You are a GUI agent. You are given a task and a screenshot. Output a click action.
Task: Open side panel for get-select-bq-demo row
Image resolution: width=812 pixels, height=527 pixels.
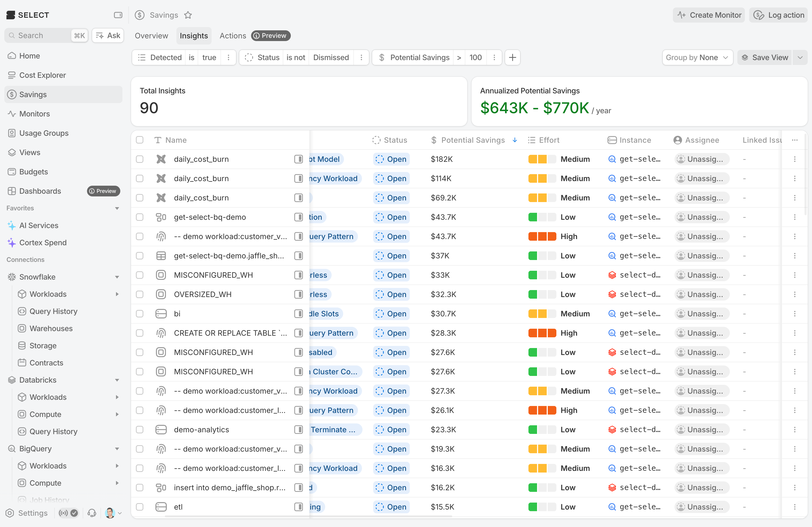[x=299, y=217]
